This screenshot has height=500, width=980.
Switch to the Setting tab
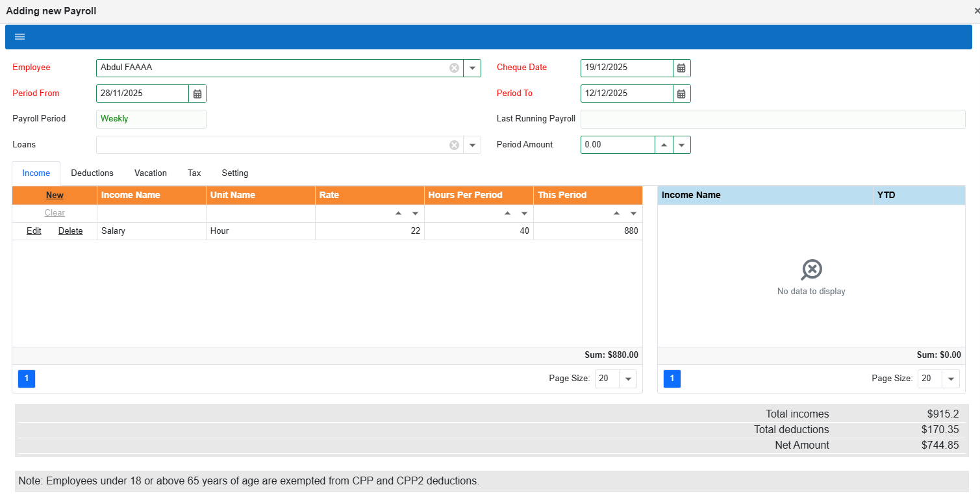[235, 173]
